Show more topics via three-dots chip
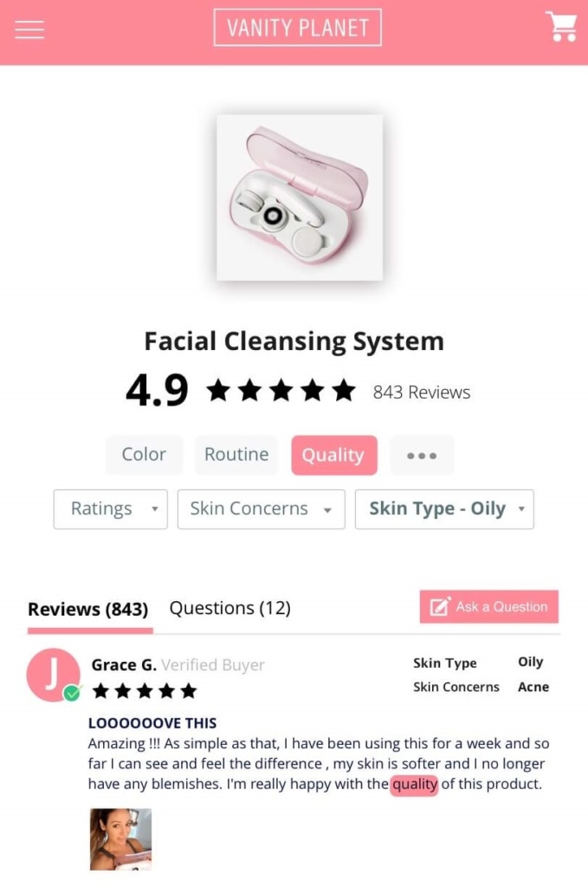588x887 pixels. (422, 455)
